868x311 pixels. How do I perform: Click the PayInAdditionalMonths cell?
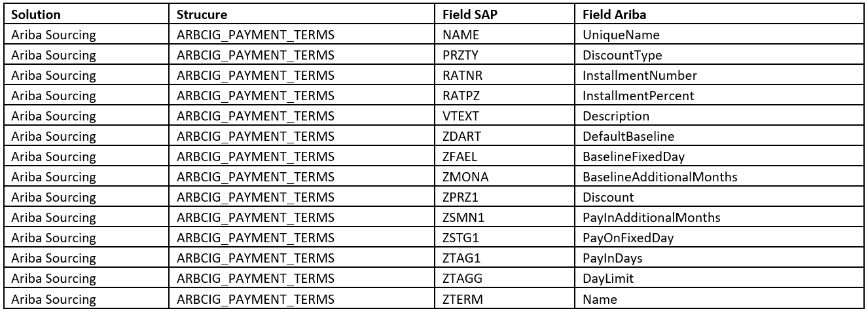[721, 218]
